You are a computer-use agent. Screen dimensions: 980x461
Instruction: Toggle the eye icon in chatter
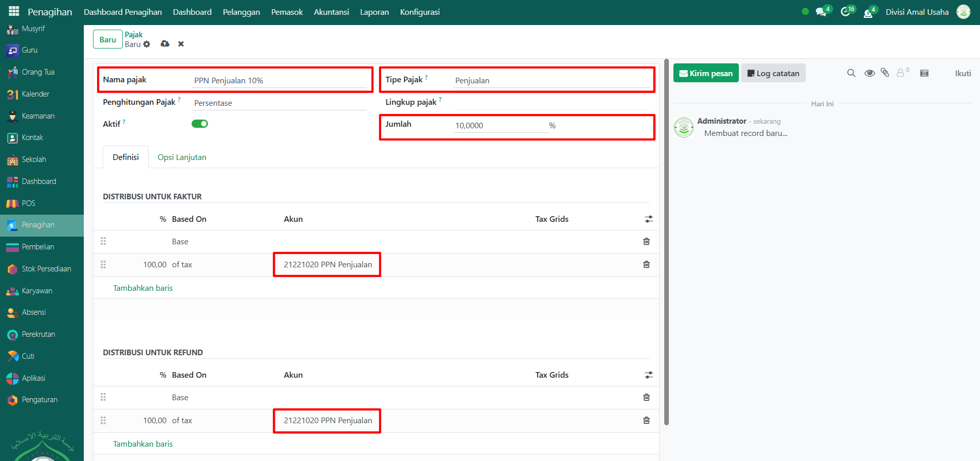869,73
